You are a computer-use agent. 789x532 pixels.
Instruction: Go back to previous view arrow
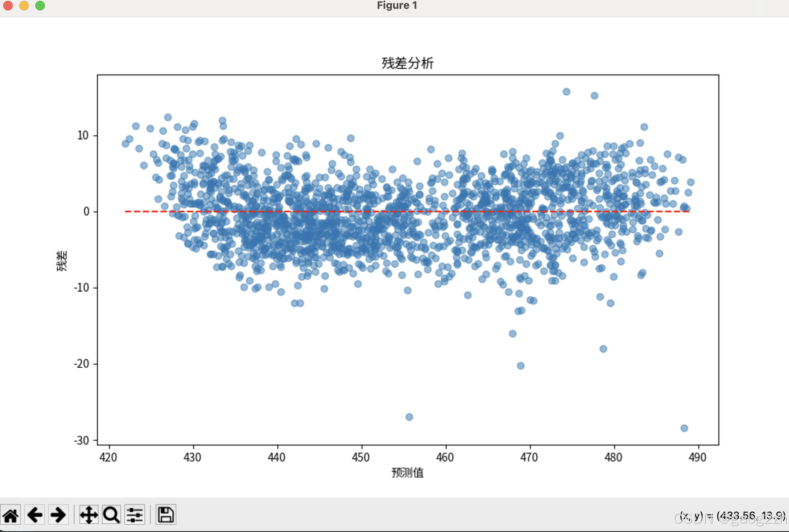pyautogui.click(x=35, y=515)
